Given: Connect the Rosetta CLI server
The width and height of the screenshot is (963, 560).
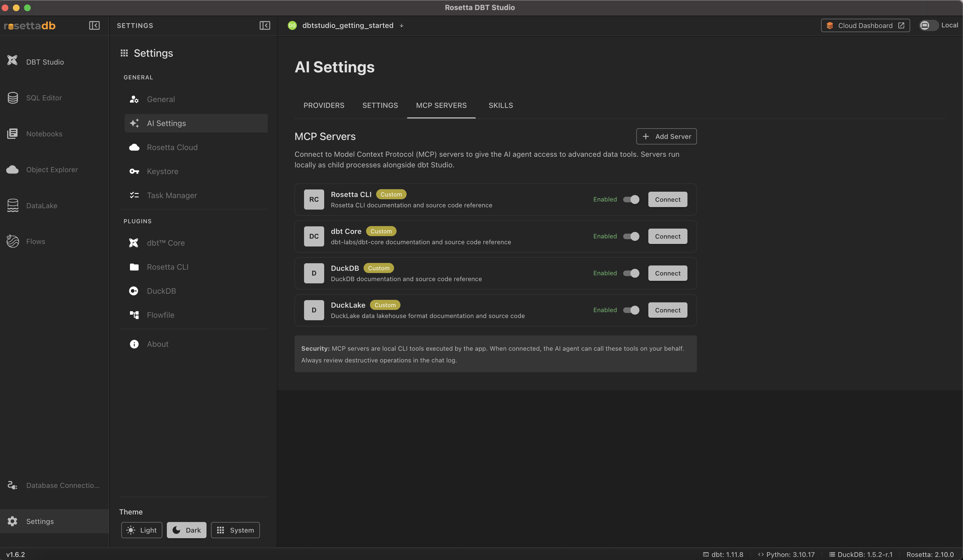Looking at the screenshot, I should point(668,200).
